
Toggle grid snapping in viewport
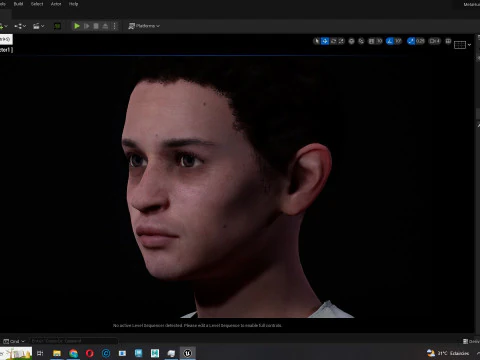click(x=371, y=41)
